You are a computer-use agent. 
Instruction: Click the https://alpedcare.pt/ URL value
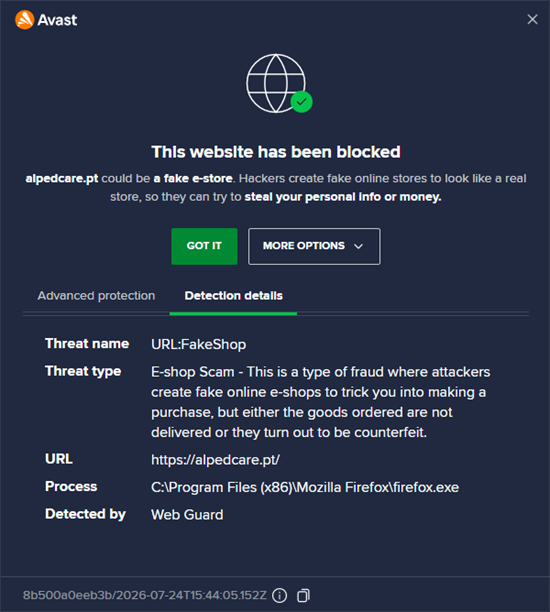coord(215,460)
